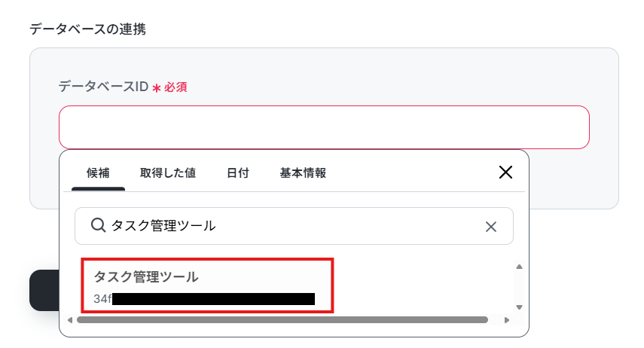Click the up arrow of the vertical scrollbar
The height and width of the screenshot is (348, 644).
(519, 267)
